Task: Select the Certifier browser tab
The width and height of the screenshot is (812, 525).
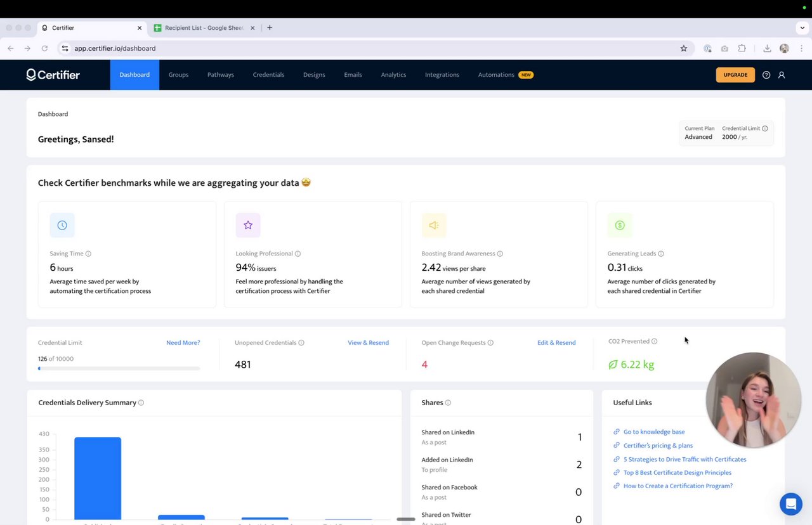Action: coord(92,28)
